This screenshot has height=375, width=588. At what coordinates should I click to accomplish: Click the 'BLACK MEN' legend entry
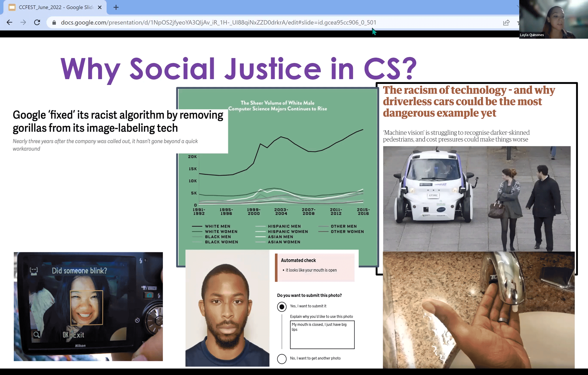(x=211, y=237)
